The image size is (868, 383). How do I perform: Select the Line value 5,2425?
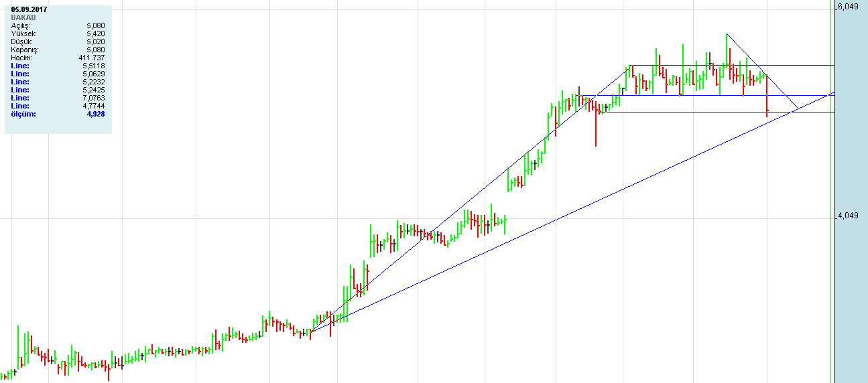(93, 90)
